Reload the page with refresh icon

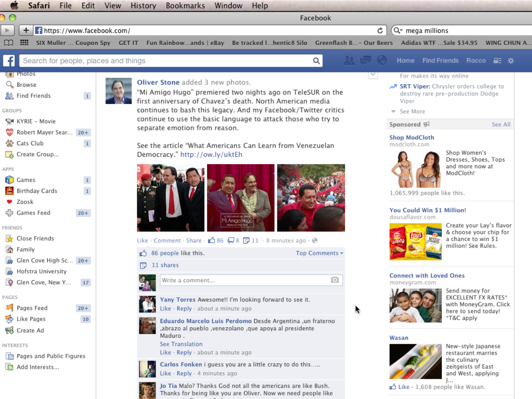point(380,30)
